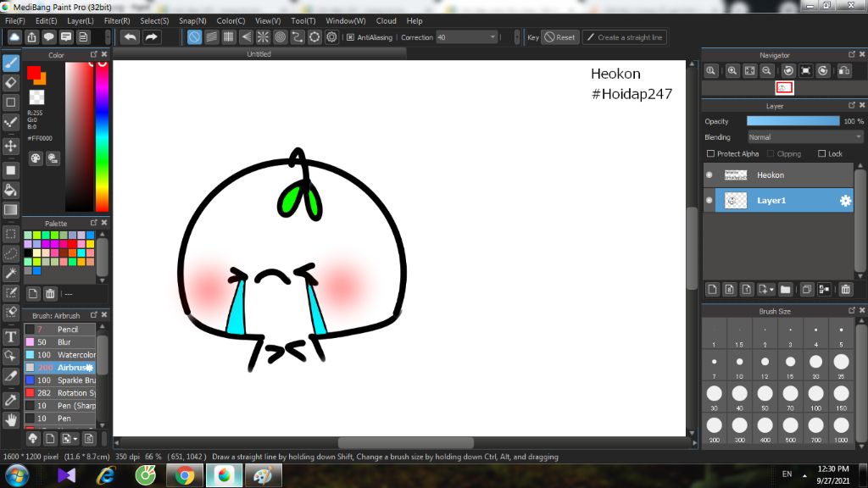868x488 pixels.
Task: Select the Pencil brush
Action: (60, 330)
